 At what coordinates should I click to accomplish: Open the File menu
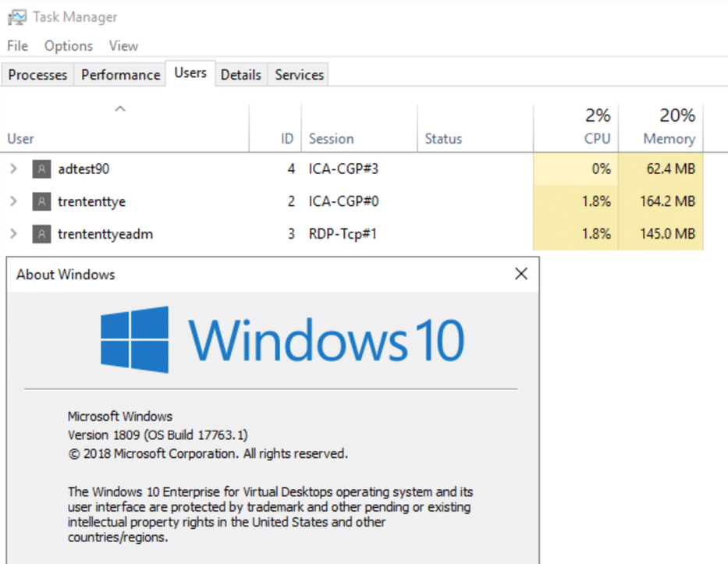(18, 46)
